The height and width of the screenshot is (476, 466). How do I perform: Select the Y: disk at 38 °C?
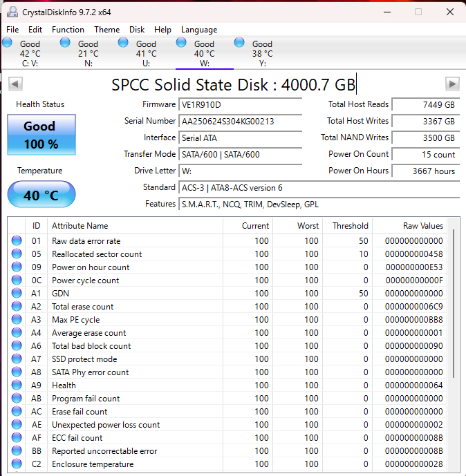pyautogui.click(x=262, y=54)
